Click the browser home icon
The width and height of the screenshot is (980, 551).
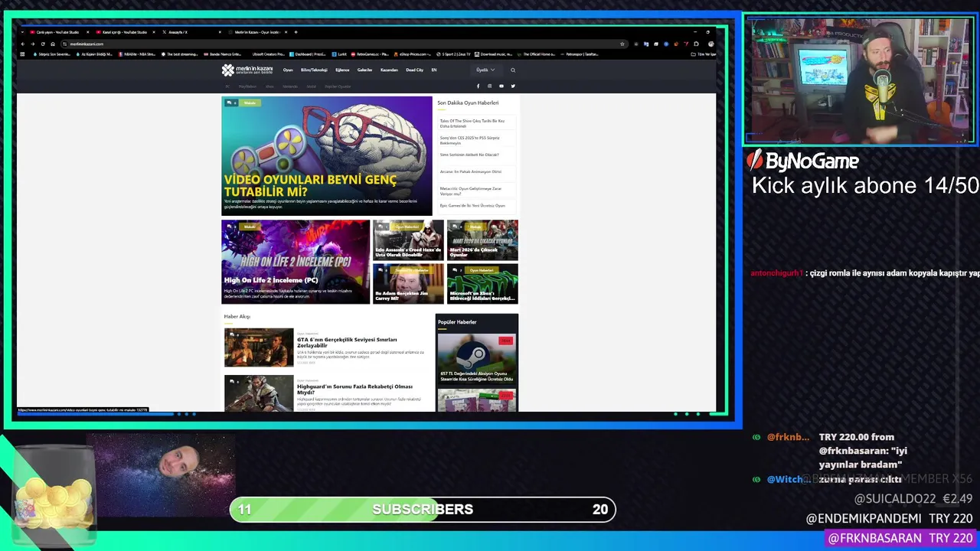coord(53,44)
